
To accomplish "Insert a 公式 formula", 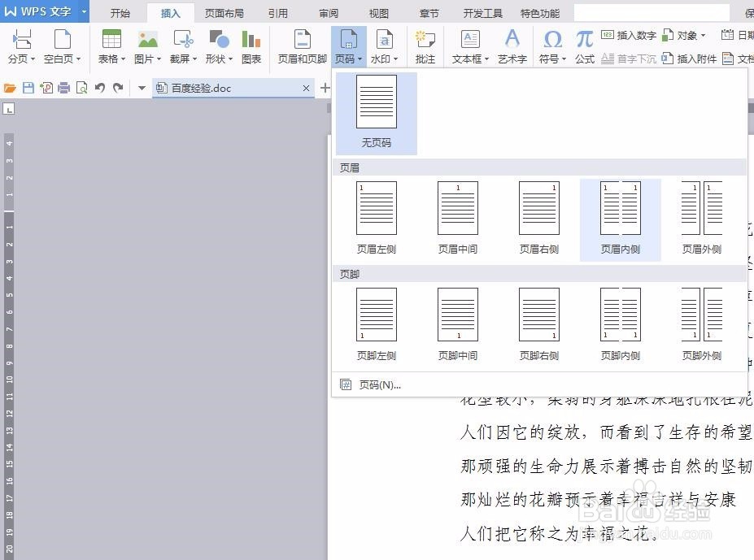I will coord(585,47).
